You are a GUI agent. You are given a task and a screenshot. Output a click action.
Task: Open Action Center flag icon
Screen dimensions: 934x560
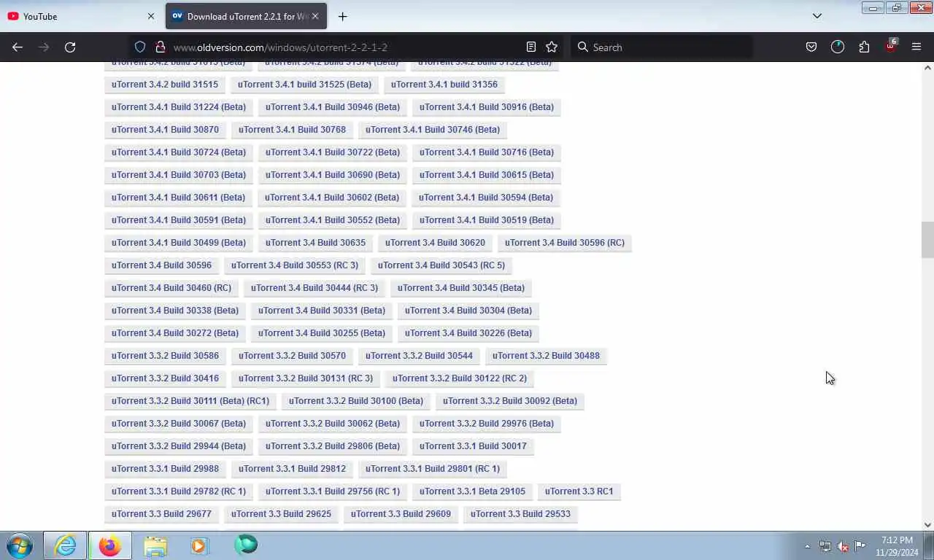click(860, 546)
